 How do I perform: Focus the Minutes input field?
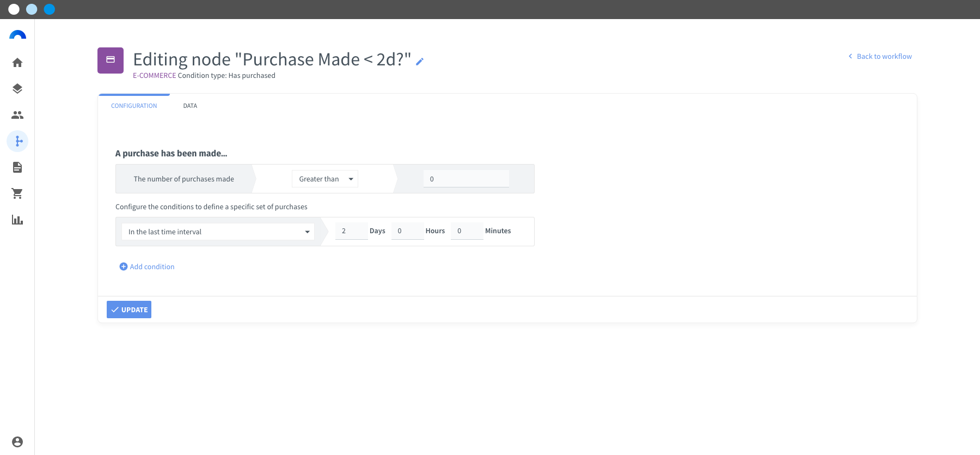(467, 231)
